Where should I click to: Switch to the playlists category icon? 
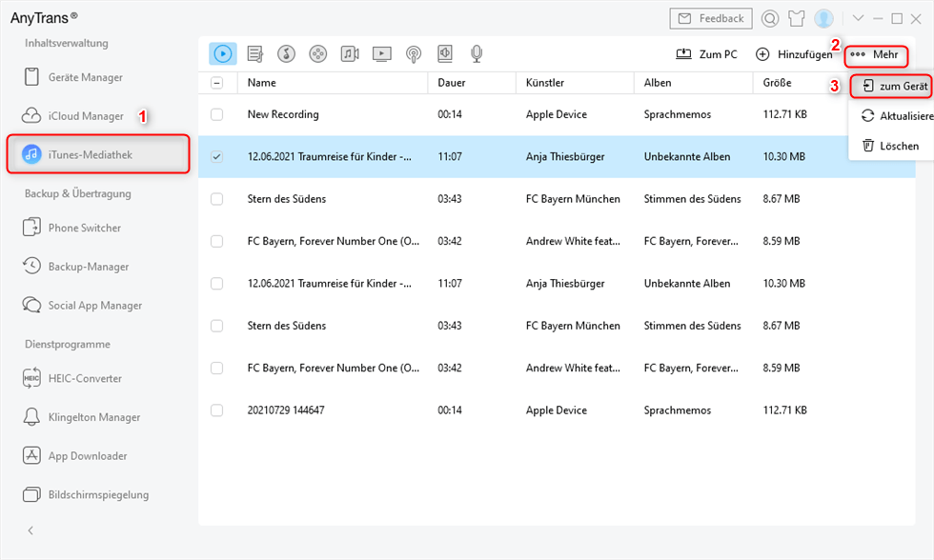[254, 54]
